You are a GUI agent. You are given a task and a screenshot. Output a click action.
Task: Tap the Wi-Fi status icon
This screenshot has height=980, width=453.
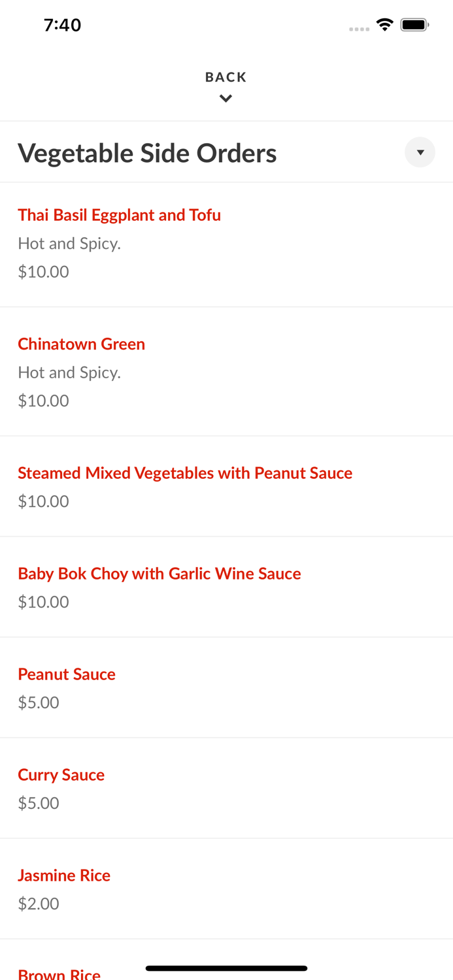(384, 24)
